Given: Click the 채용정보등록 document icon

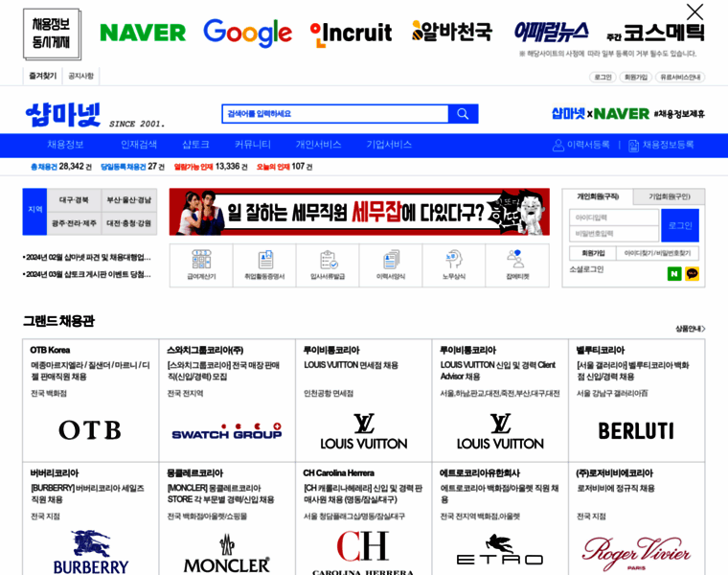Looking at the screenshot, I should pyautogui.click(x=634, y=146).
